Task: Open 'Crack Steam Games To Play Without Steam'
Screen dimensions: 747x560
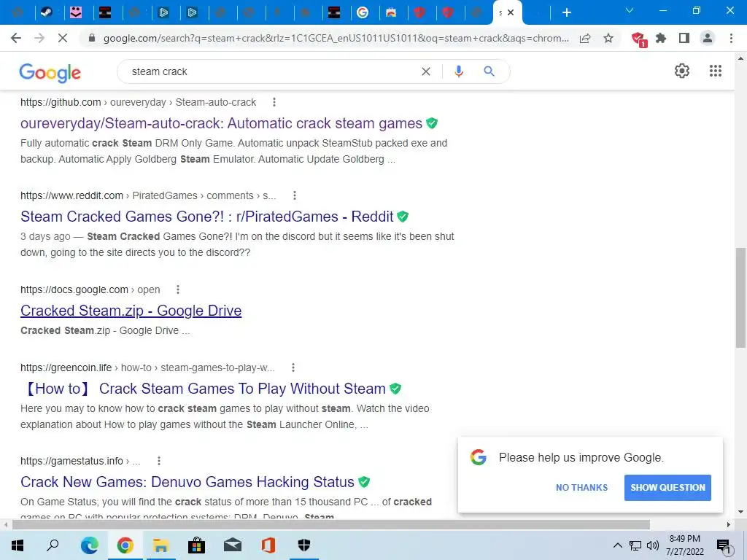Action: tap(203, 389)
